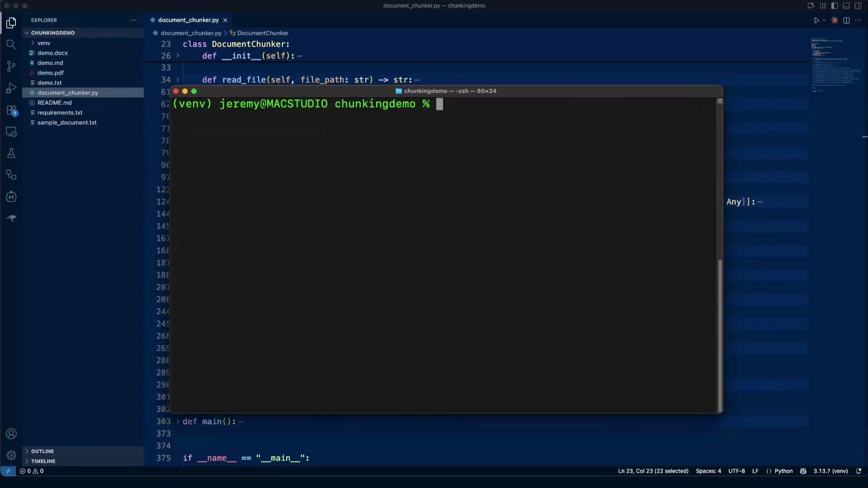Toggle the primary side bar
868x488 pixels.
[x=835, y=6]
